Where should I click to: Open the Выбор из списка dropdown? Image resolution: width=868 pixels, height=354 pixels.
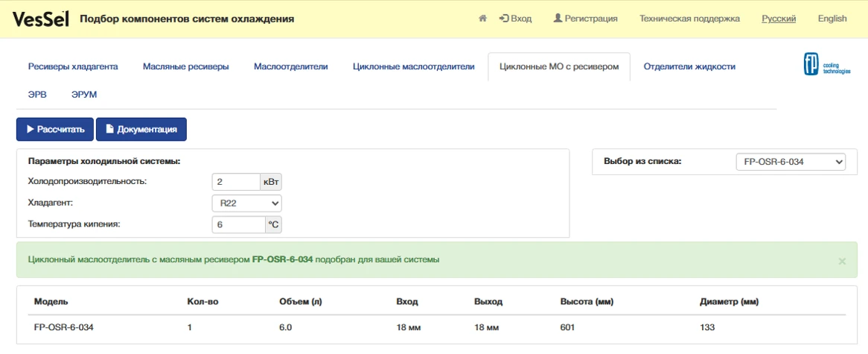[x=791, y=162]
